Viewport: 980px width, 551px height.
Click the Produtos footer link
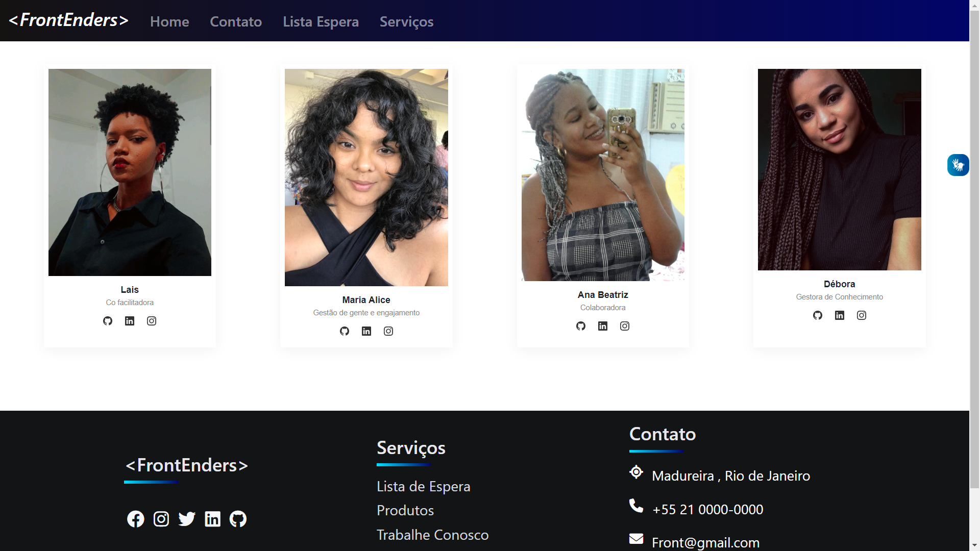(x=405, y=510)
